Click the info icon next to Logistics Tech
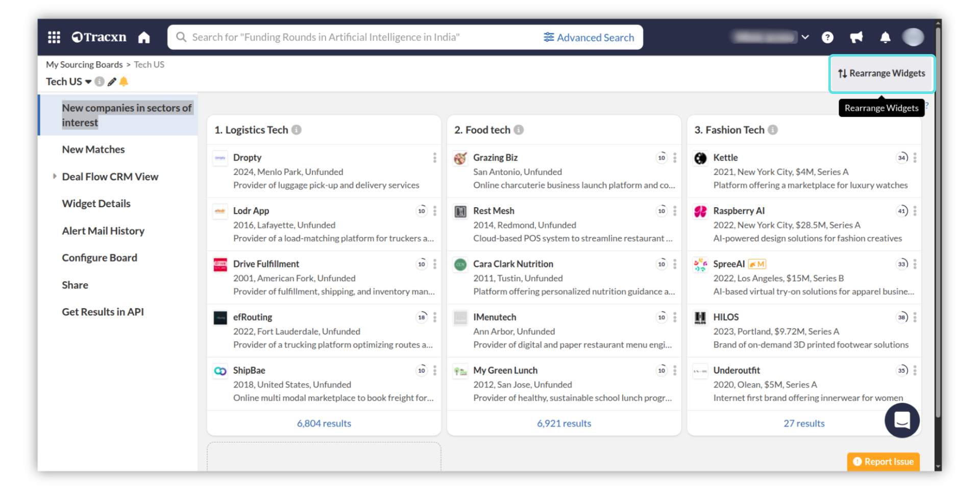The height and width of the screenshot is (490, 980). point(297,130)
